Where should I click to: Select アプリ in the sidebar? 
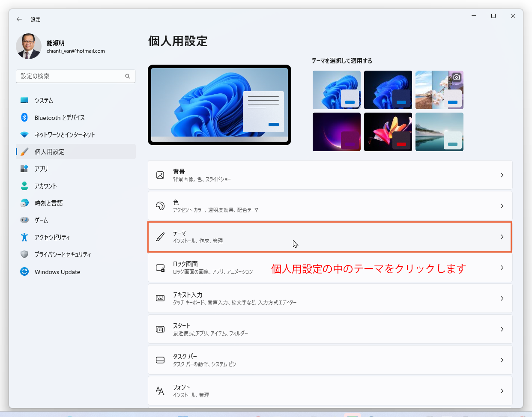(x=76, y=169)
